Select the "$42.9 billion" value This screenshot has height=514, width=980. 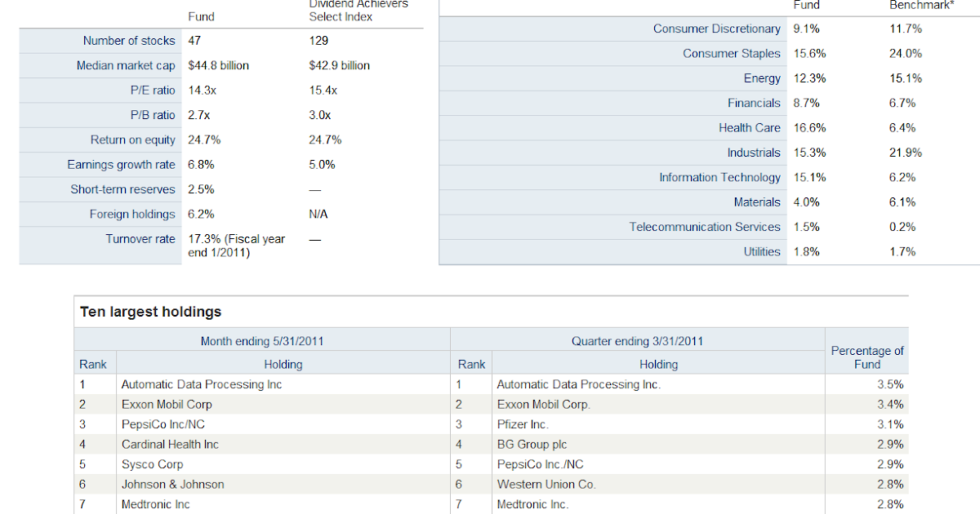coord(339,65)
